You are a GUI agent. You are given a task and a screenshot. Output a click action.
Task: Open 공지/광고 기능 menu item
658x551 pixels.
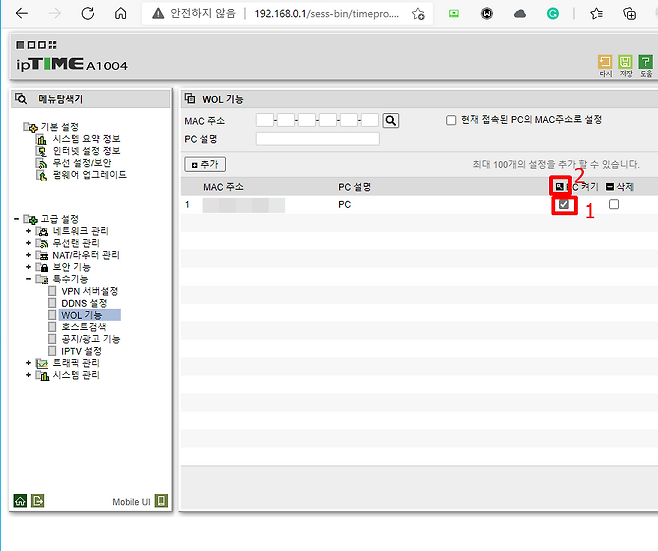(x=91, y=339)
